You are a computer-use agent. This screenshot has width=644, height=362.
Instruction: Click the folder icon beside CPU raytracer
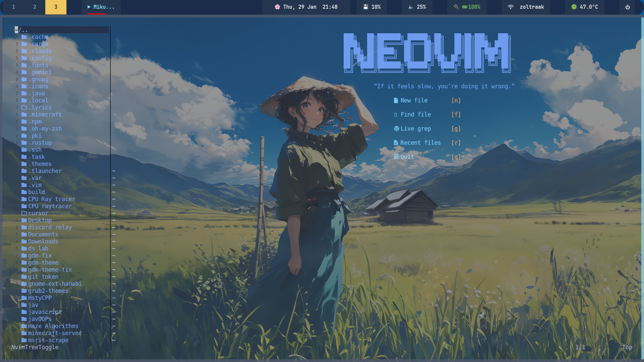click(x=24, y=206)
